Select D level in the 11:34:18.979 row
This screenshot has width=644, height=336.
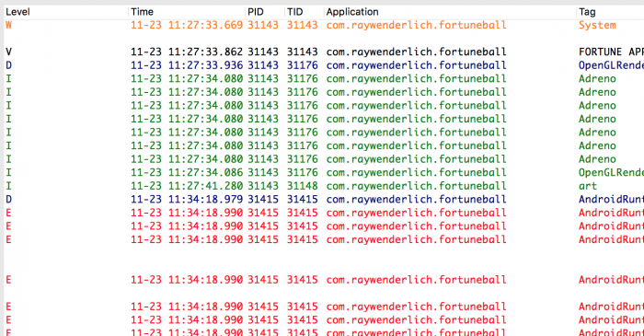[8, 199]
